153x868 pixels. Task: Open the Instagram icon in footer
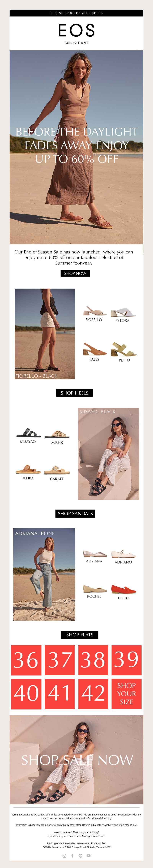click(x=64, y=856)
